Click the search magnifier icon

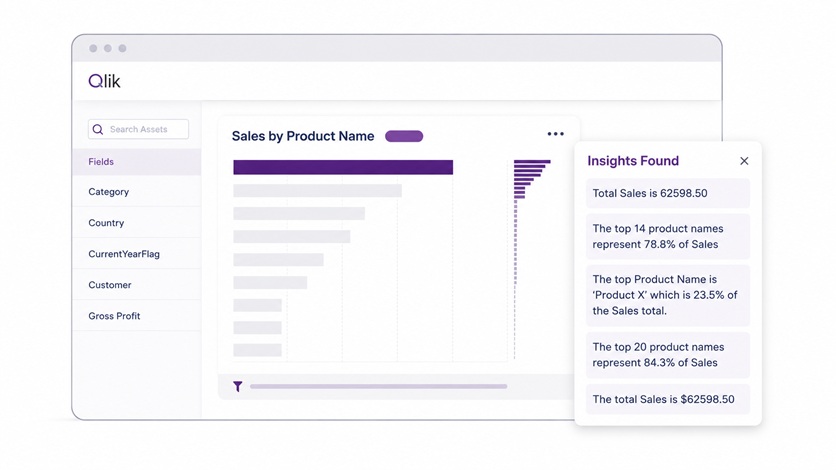point(98,129)
